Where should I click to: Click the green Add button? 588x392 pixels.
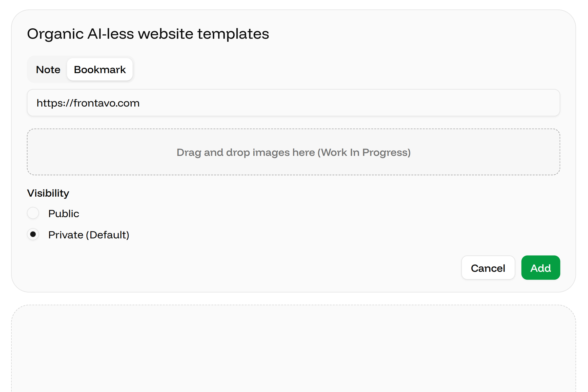pos(540,268)
